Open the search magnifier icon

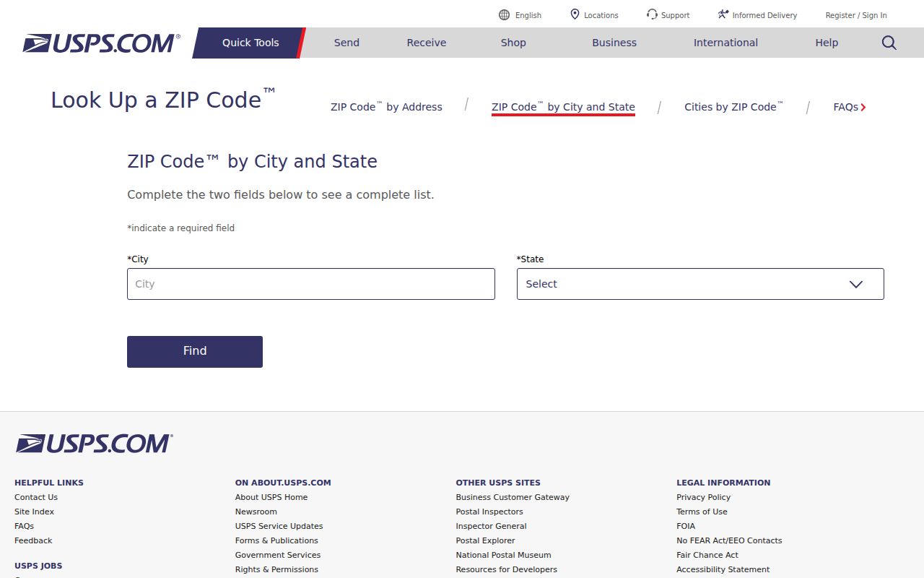889,43
